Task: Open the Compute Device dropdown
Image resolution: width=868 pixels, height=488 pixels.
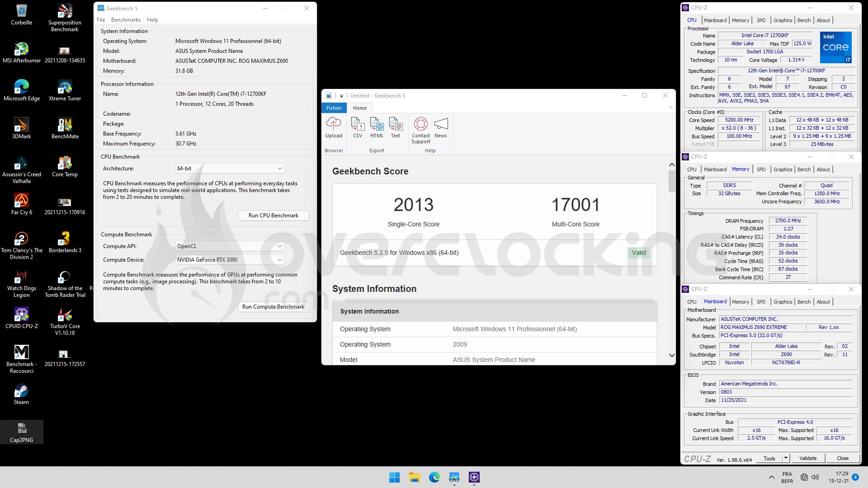Action: (x=230, y=260)
